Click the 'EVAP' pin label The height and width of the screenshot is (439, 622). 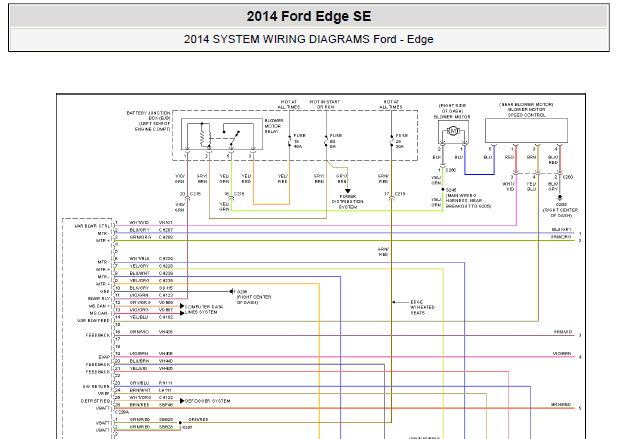coord(104,357)
